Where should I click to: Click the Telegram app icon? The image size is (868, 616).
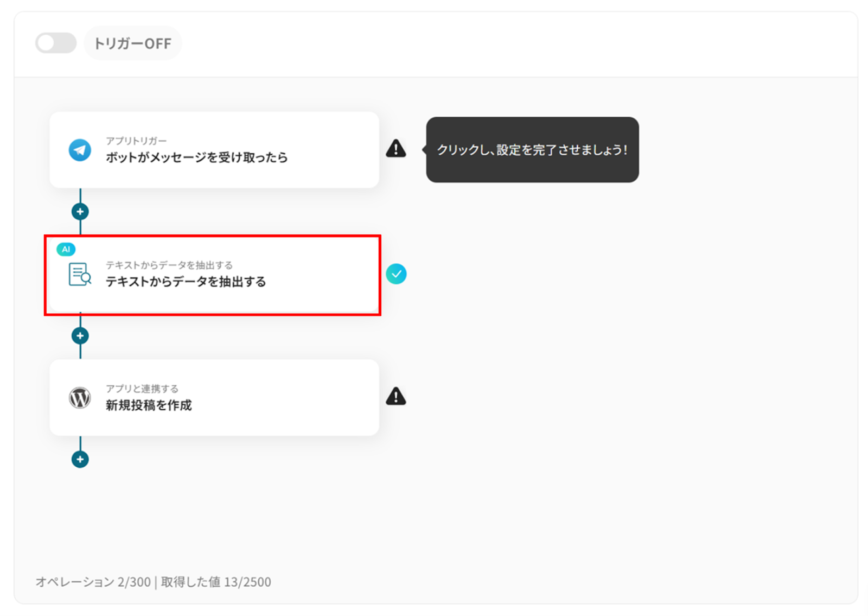(80, 150)
